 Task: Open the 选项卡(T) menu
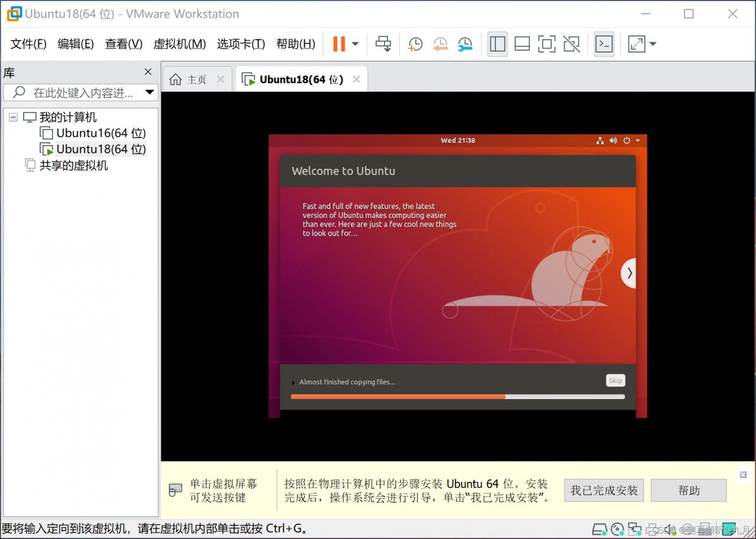pyautogui.click(x=241, y=44)
